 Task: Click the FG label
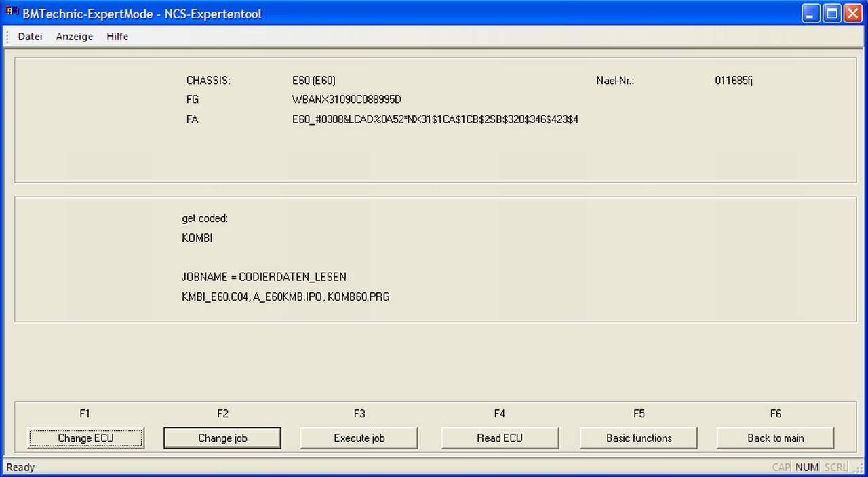[x=193, y=100]
